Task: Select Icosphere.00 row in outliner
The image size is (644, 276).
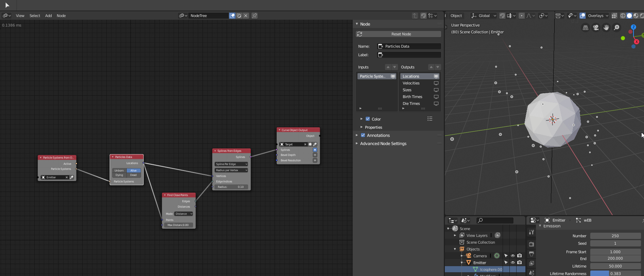Action: pyautogui.click(x=485, y=269)
